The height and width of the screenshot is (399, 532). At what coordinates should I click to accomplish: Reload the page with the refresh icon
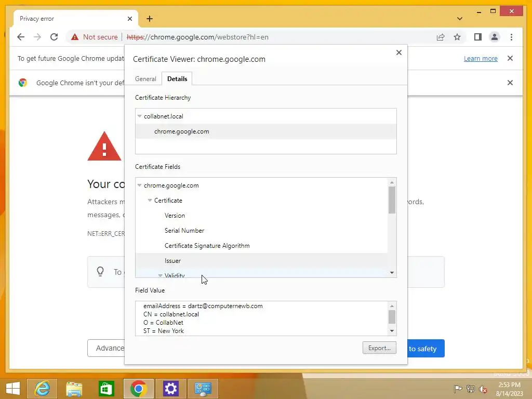[x=54, y=37]
